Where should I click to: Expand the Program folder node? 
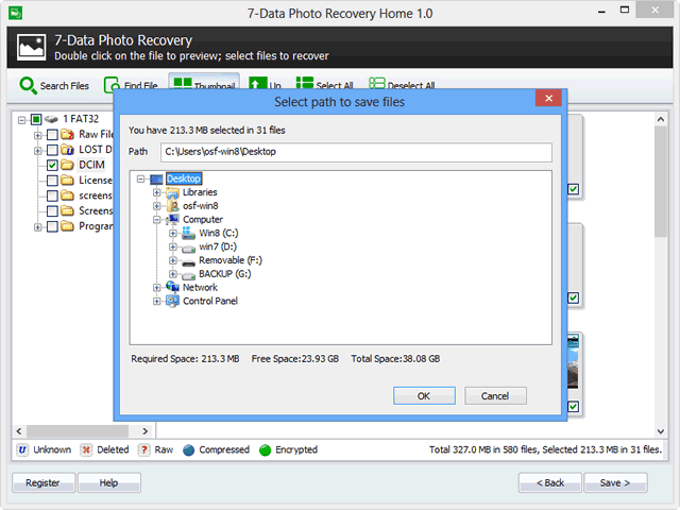pyautogui.click(x=38, y=227)
